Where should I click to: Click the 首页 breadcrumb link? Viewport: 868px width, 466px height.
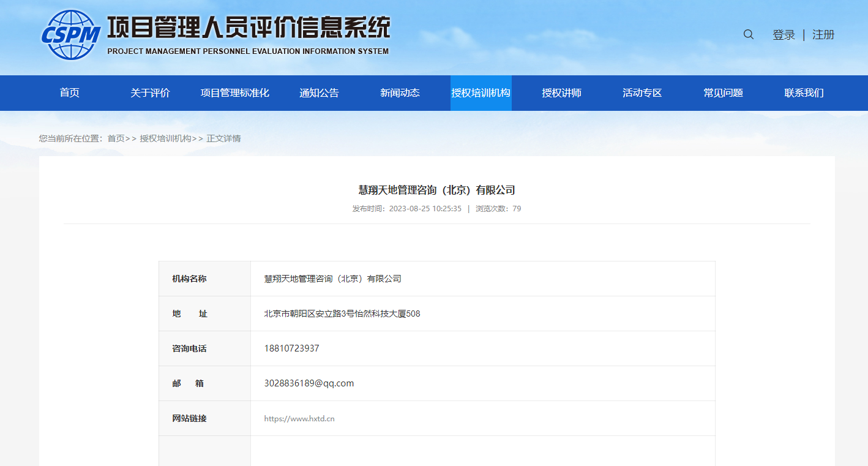[116, 138]
